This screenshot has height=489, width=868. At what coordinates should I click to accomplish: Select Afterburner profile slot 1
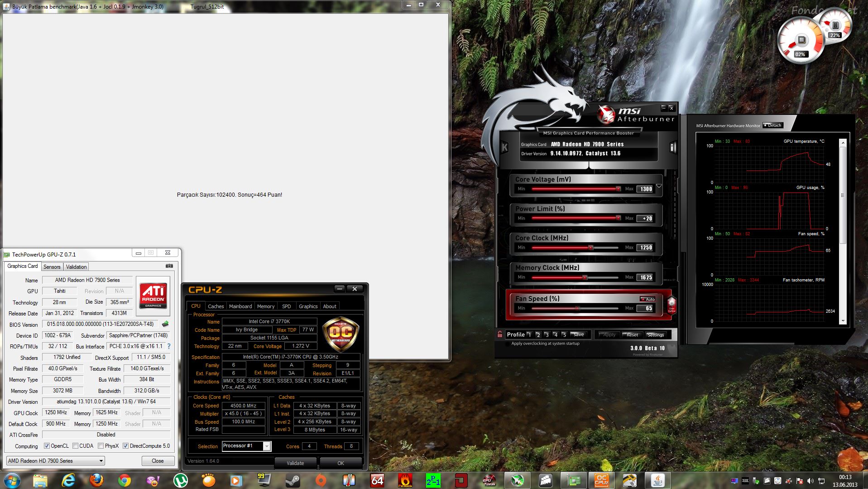pyautogui.click(x=529, y=334)
